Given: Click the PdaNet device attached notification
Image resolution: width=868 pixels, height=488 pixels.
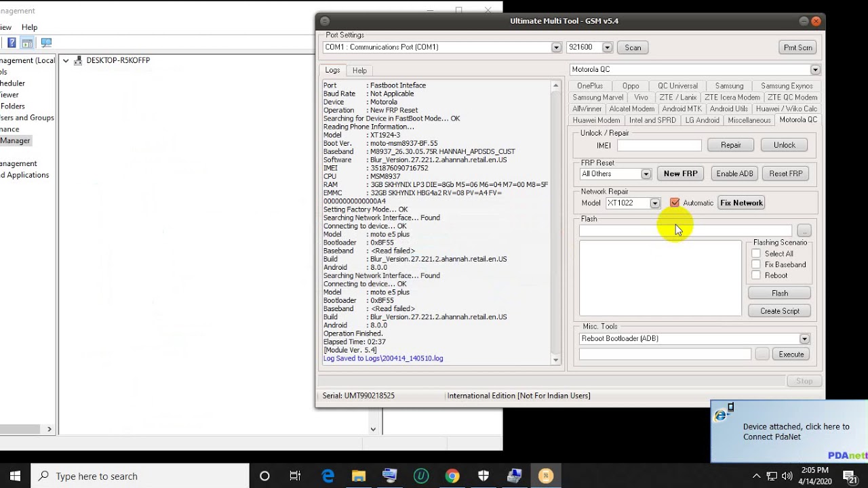Looking at the screenshot, I should 789,432.
